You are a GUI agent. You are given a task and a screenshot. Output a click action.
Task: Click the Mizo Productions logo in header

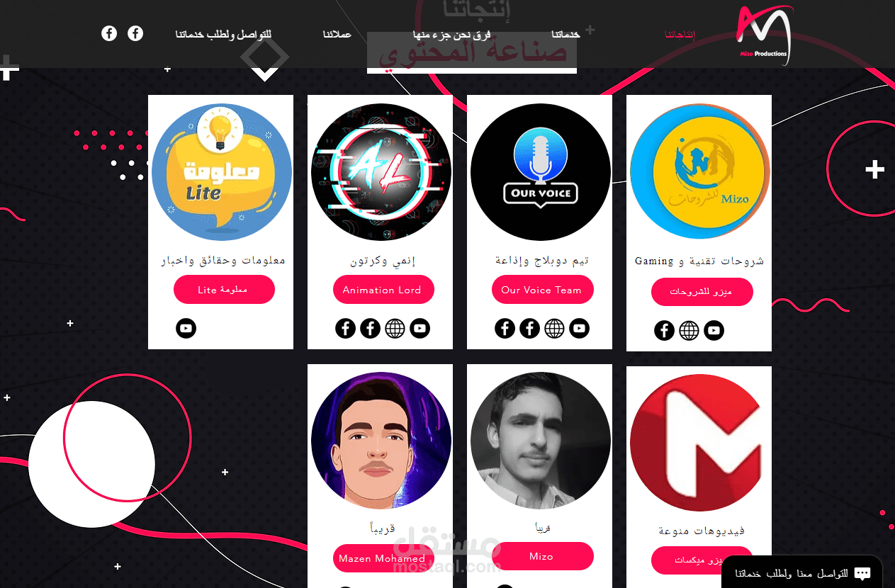click(762, 35)
